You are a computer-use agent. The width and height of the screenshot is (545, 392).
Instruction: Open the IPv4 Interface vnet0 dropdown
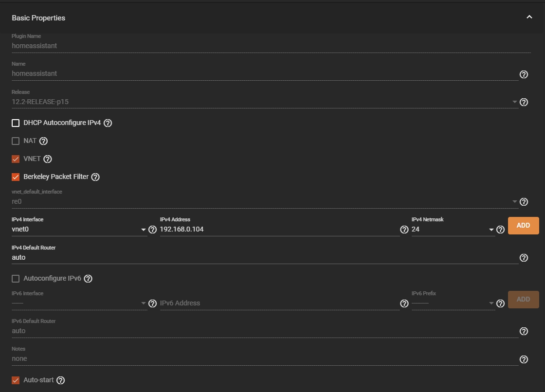pyautogui.click(x=79, y=230)
